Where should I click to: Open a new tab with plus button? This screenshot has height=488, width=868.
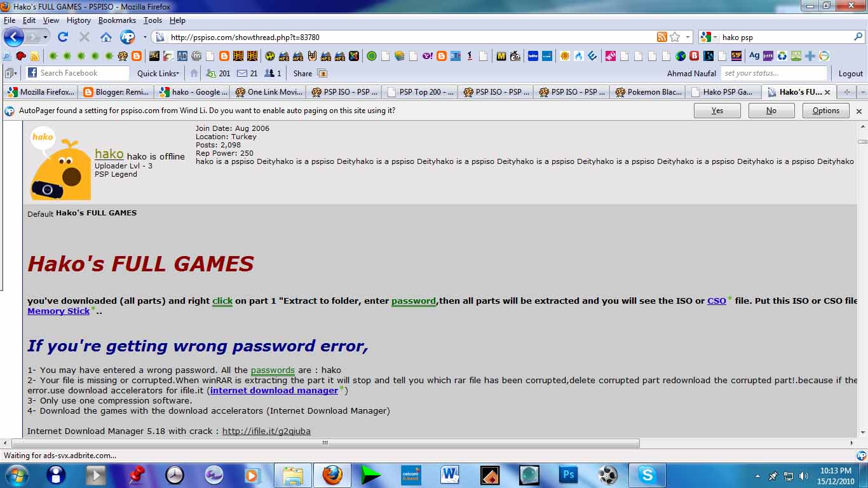(847, 92)
